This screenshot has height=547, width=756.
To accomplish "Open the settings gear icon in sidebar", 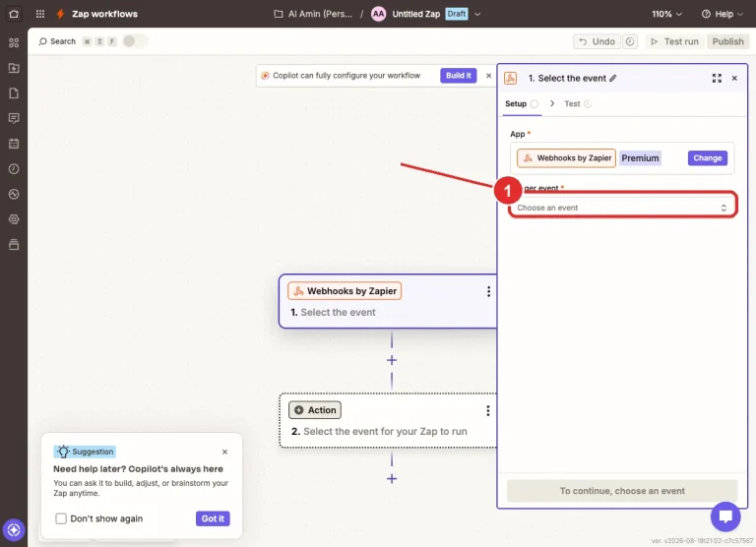I will pyautogui.click(x=14, y=219).
